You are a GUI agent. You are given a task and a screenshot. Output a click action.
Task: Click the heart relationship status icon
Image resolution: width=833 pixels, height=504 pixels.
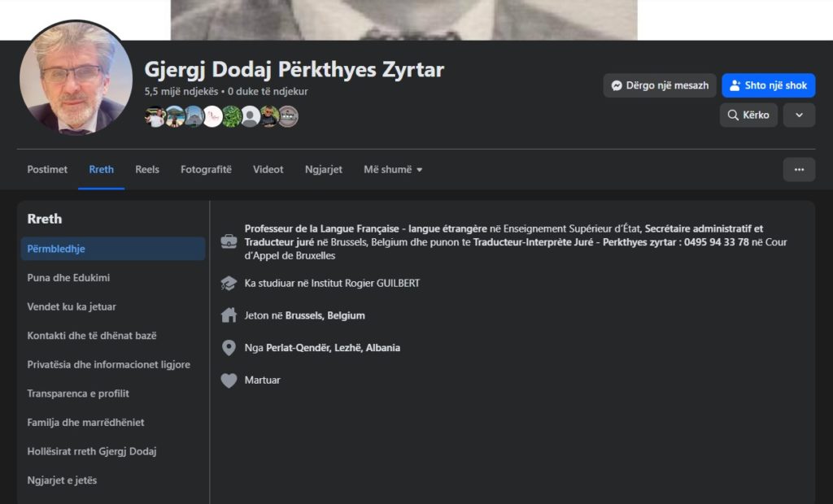229,380
